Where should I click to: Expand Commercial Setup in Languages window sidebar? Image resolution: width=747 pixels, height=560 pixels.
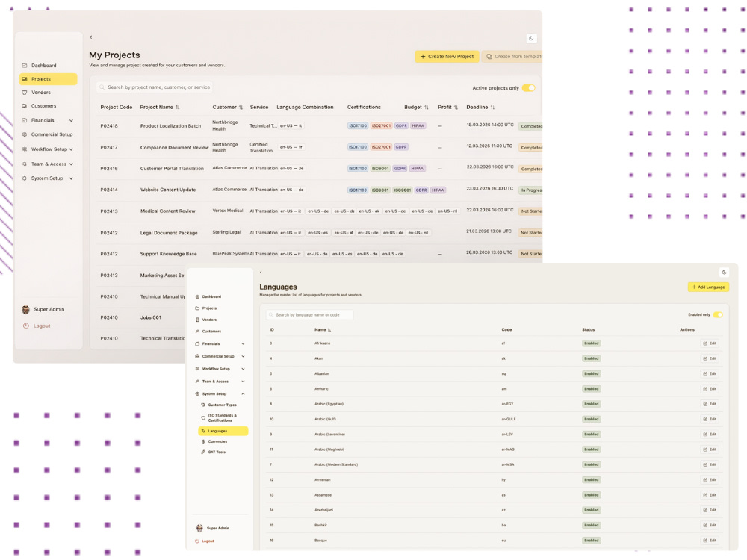coord(243,356)
